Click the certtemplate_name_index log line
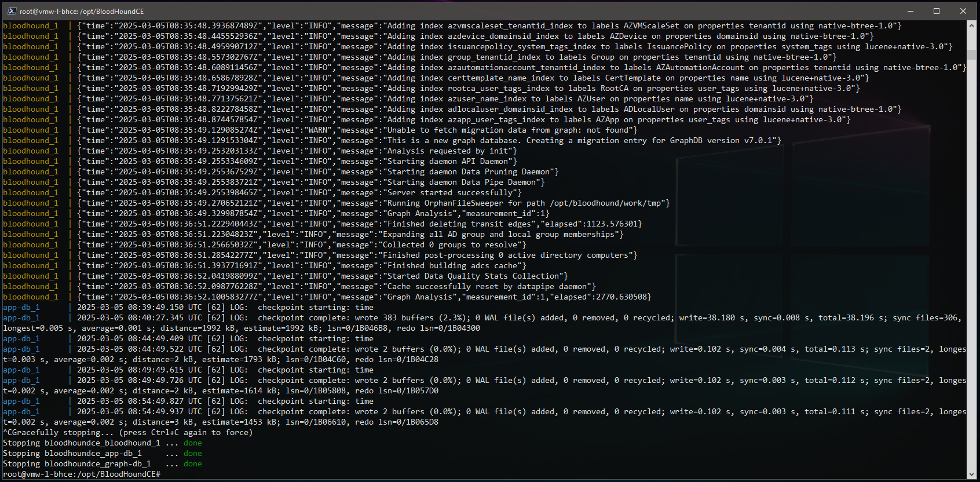Viewport: 980px width, 482px height. click(x=436, y=78)
